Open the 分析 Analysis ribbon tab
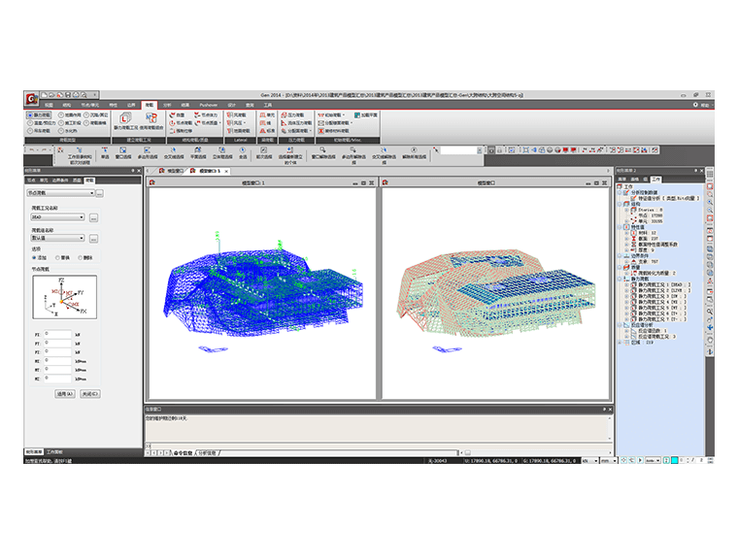 pos(167,105)
